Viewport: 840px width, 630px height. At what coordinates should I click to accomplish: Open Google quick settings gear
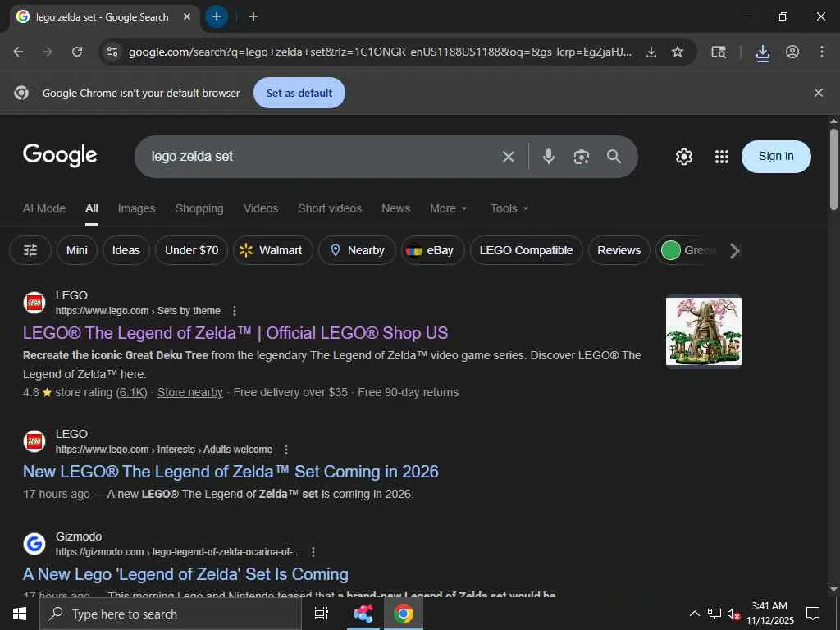(683, 157)
